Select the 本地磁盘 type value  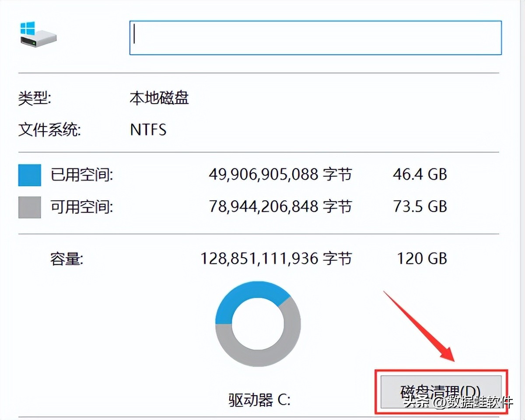pos(159,98)
